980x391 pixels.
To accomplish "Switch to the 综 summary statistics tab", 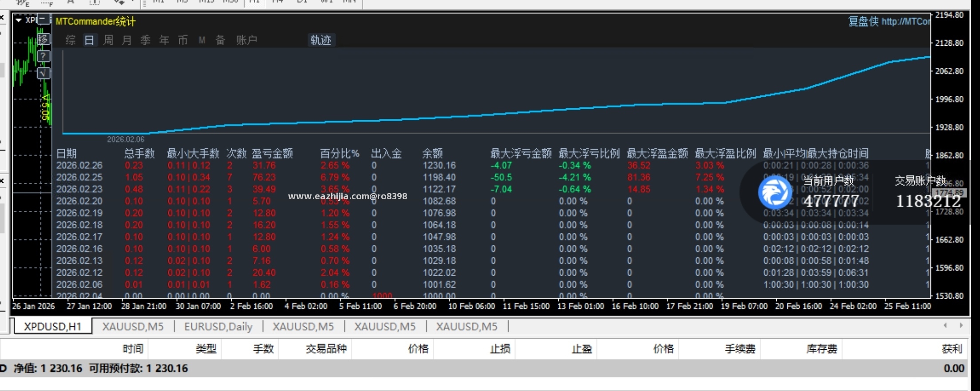I will (x=71, y=40).
